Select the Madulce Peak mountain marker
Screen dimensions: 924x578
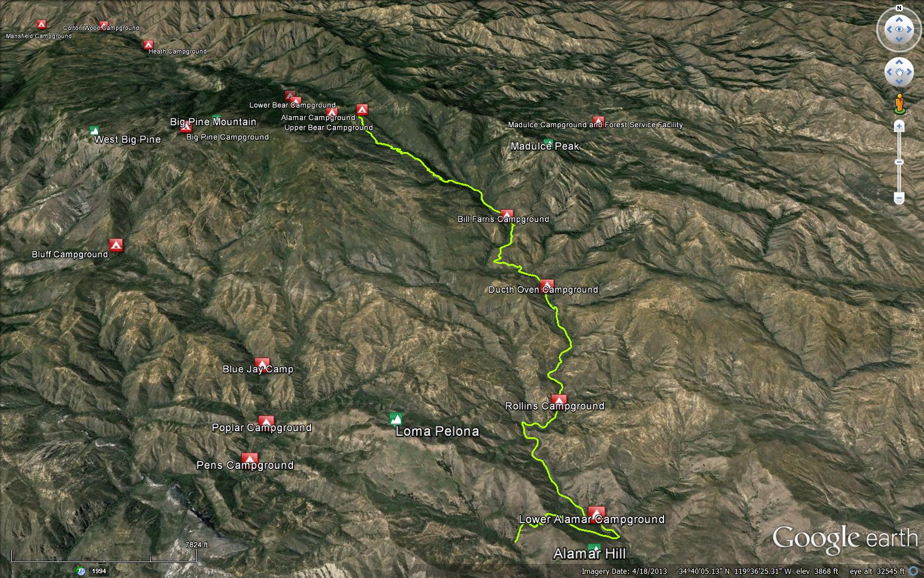[549, 142]
